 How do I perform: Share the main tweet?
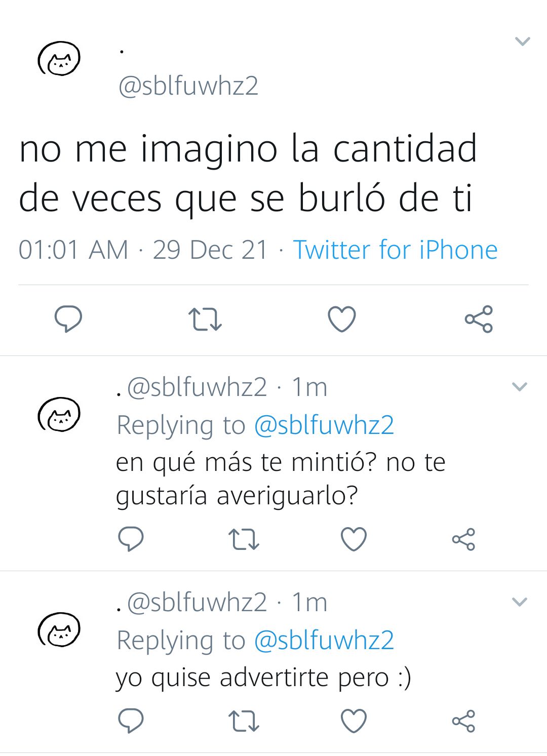[479, 319]
